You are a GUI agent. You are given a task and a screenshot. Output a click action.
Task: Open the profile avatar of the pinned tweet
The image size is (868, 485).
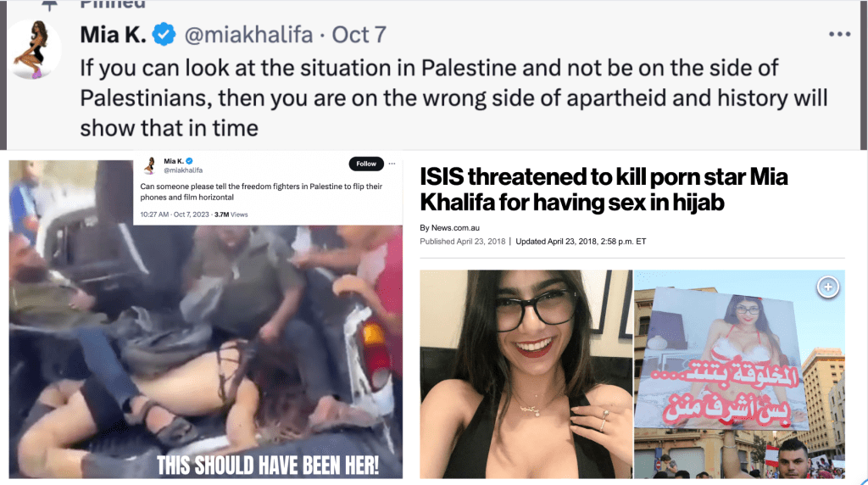[36, 49]
